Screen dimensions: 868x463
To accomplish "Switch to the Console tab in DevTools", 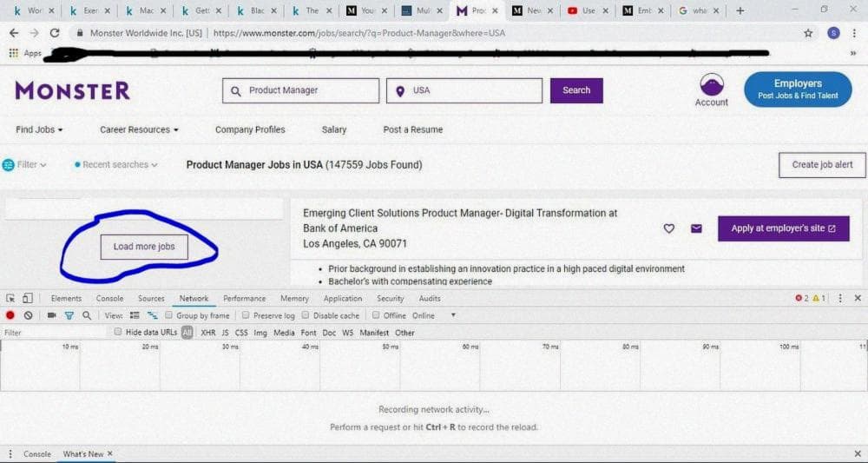I will click(109, 298).
